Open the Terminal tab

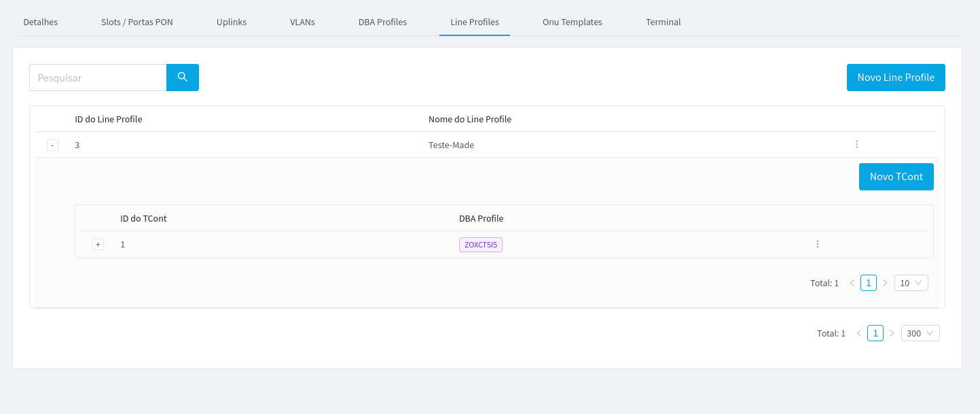tap(662, 22)
